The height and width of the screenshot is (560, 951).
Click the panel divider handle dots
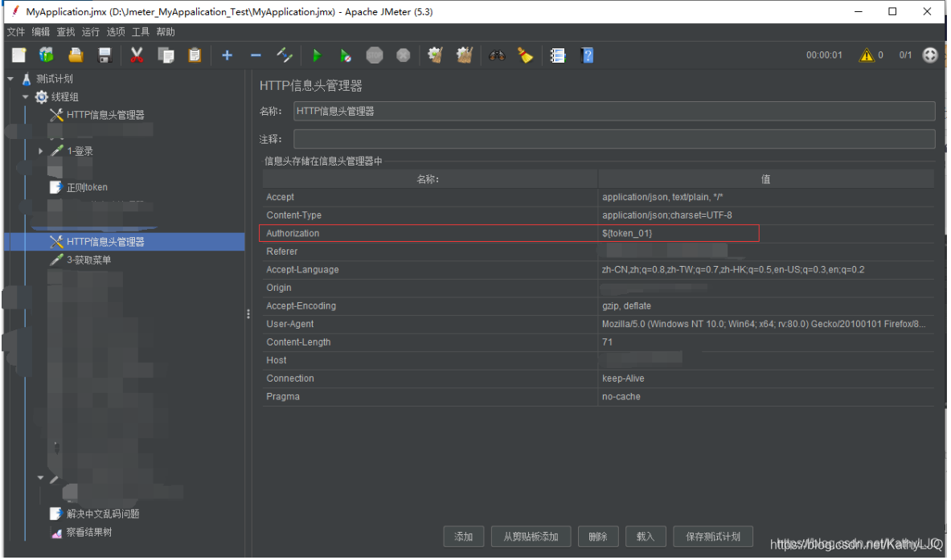[248, 313]
